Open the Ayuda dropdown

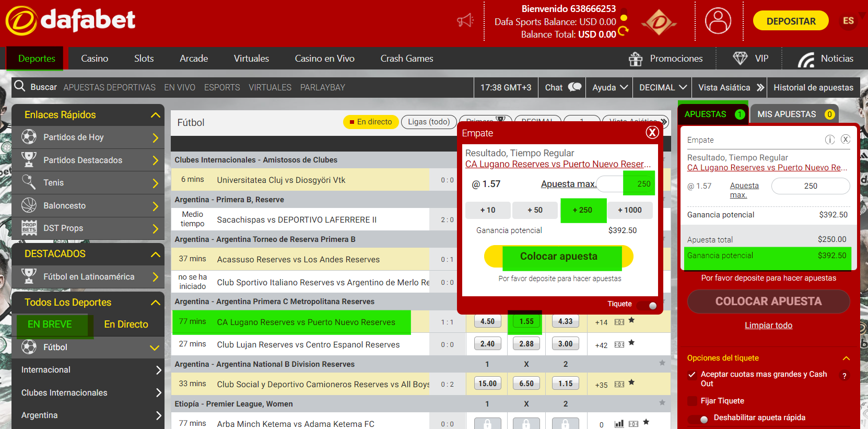609,87
